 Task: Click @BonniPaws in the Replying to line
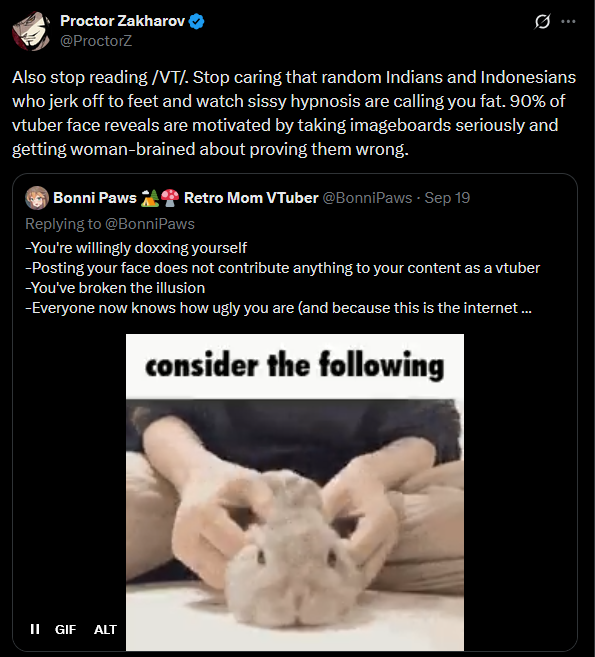(x=150, y=224)
